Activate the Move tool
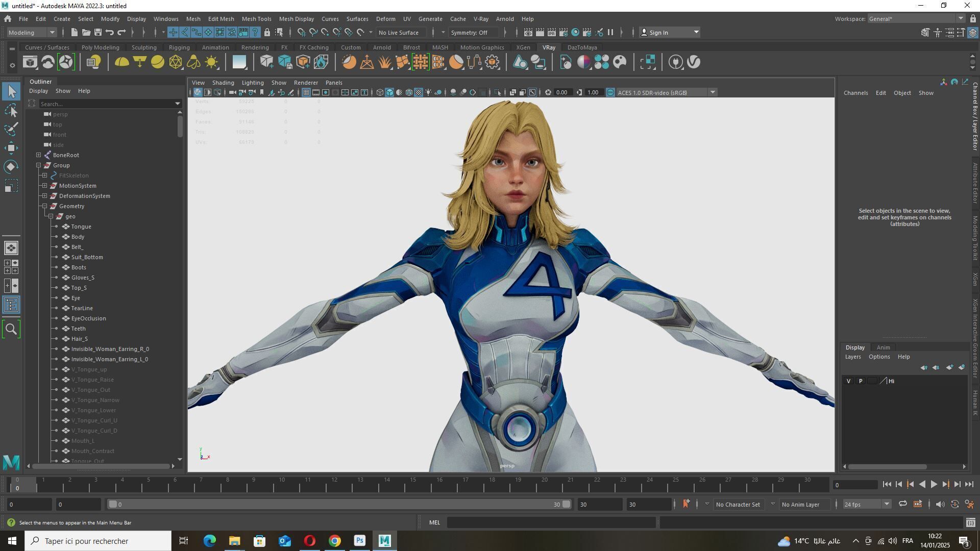This screenshot has width=980, height=551. 11,148
